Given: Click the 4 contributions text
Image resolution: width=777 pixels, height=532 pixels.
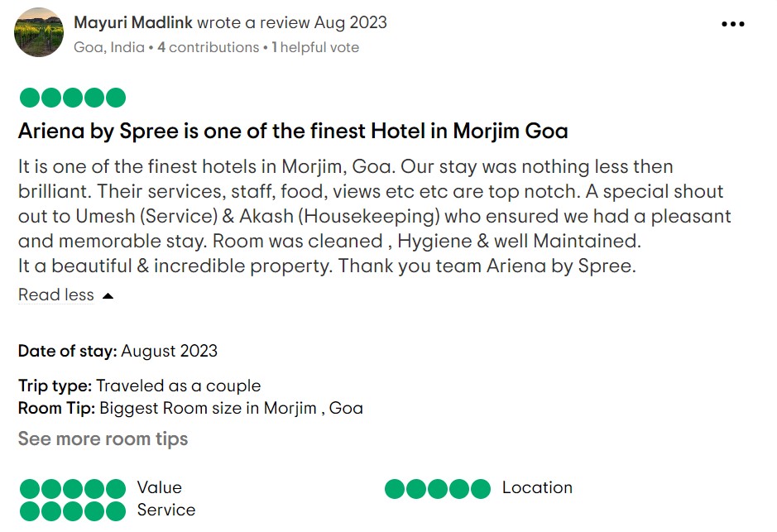Looking at the screenshot, I should point(208,47).
